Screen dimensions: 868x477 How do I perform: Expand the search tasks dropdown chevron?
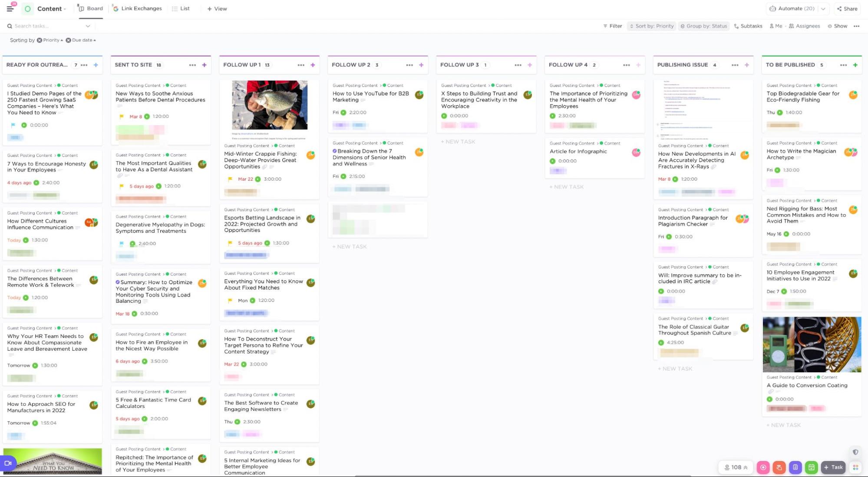(x=88, y=26)
